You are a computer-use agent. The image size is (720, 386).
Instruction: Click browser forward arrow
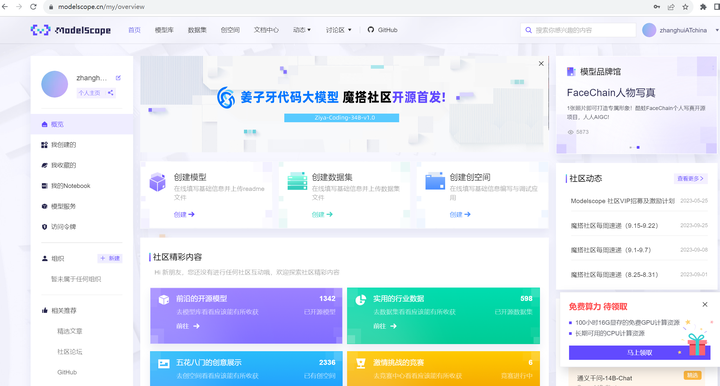click(19, 6)
